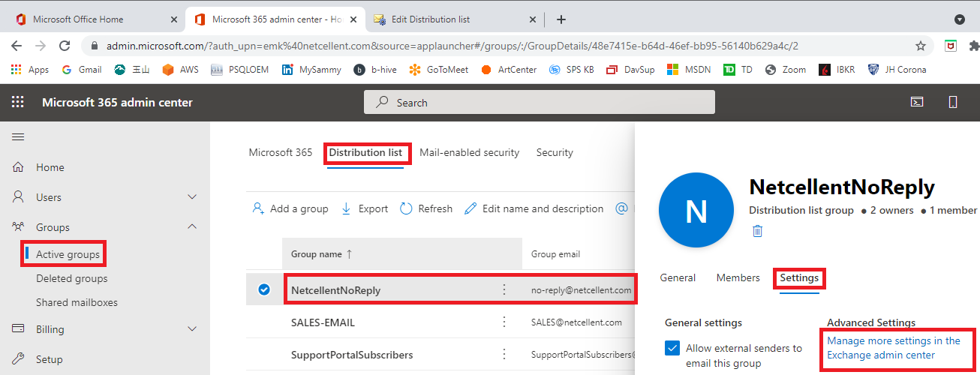This screenshot has width=980, height=375.
Task: Uncheck Allow external senders checkbox
Action: point(672,349)
